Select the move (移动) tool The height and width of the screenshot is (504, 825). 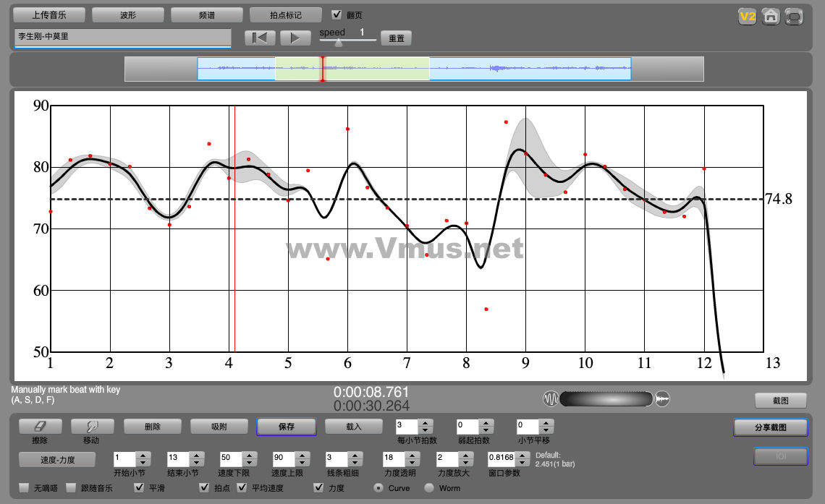(x=91, y=427)
